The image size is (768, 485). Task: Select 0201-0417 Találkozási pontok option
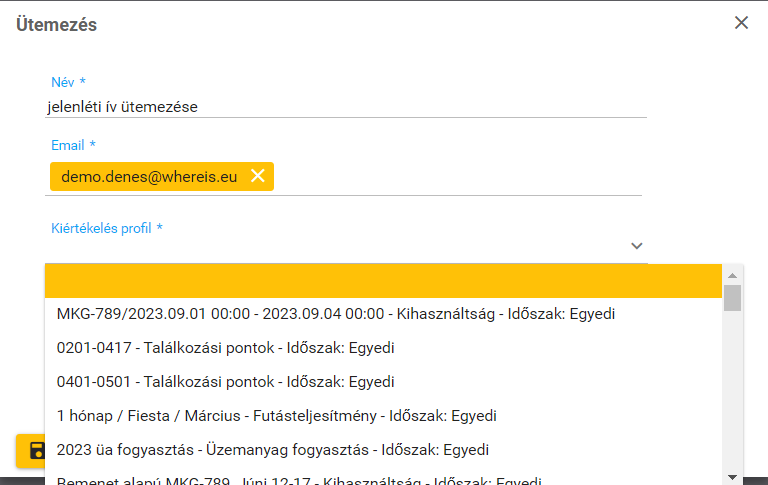[225, 348]
